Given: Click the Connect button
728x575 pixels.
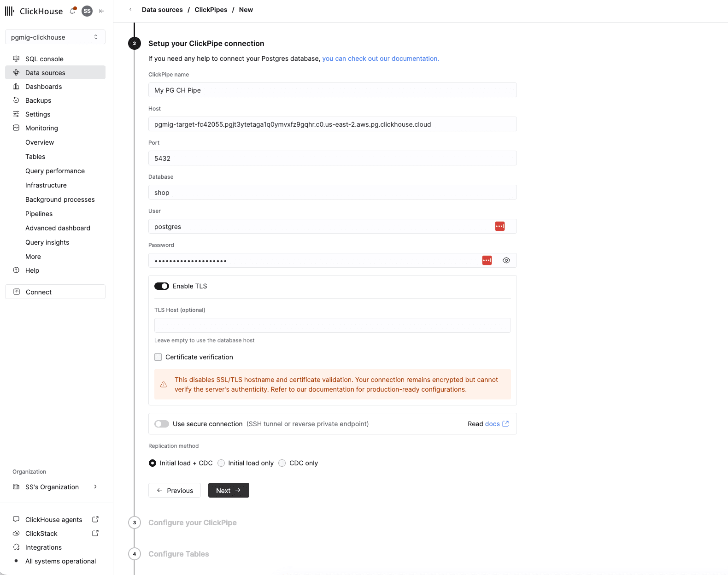Looking at the screenshot, I should (55, 292).
